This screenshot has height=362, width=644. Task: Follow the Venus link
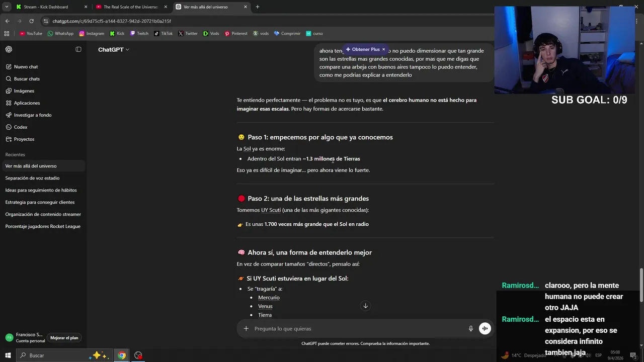click(265, 306)
